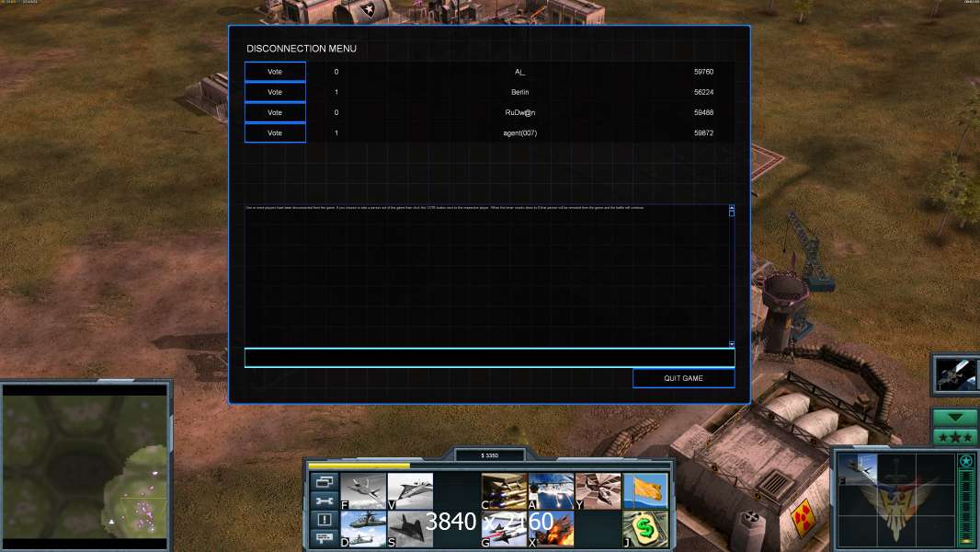Screen dimensions: 980x552
Task: Click the vote count in Berlin's row
Action: pyautogui.click(x=336, y=92)
